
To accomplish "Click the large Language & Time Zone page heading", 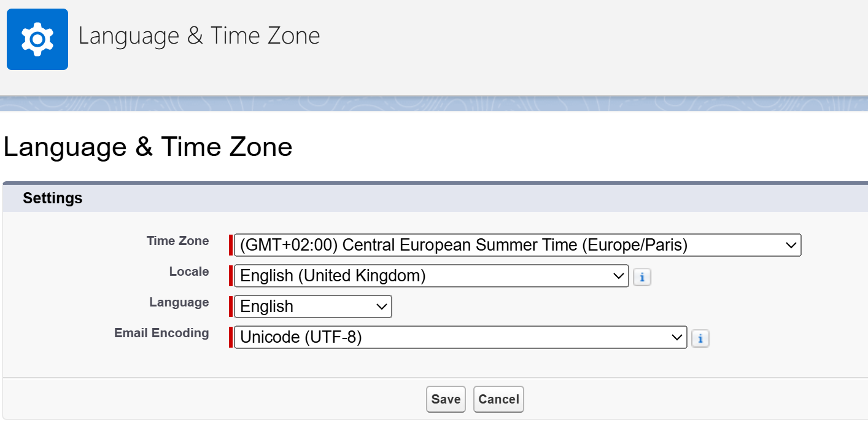I will 148,147.
